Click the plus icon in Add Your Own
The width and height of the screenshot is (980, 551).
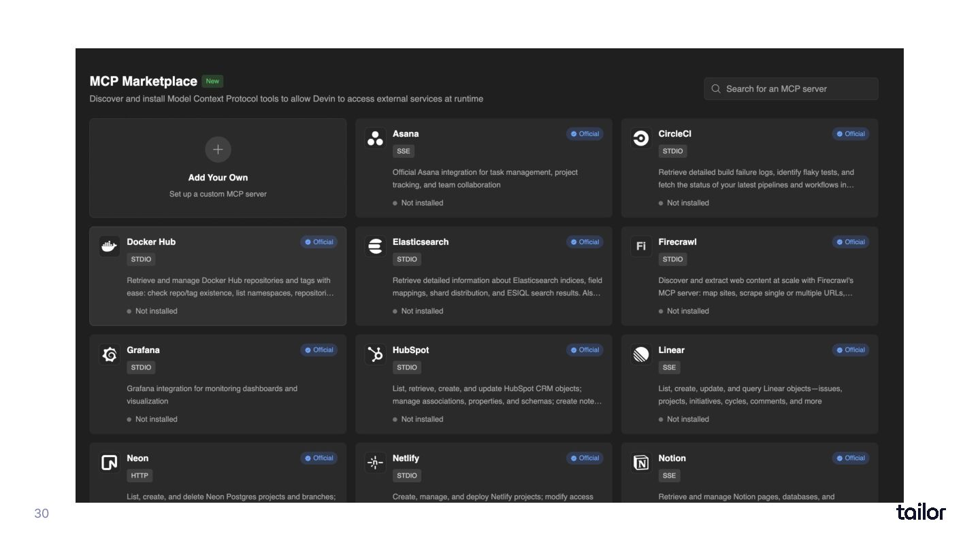click(218, 150)
